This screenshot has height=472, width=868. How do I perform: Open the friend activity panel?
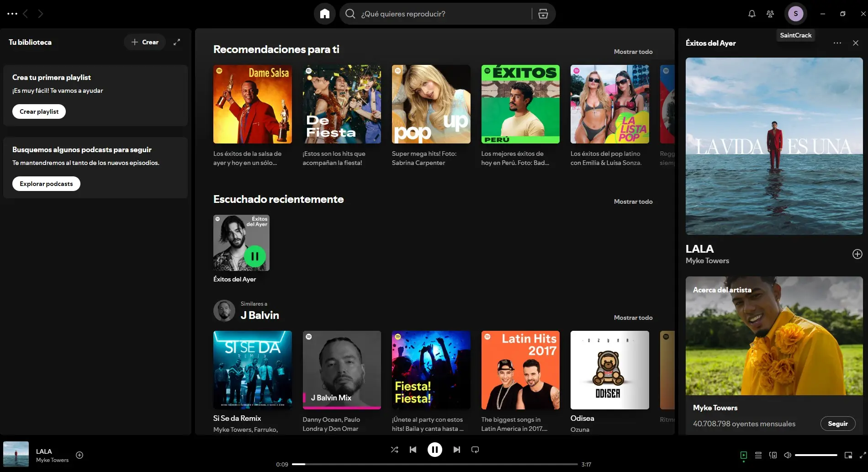pos(770,13)
